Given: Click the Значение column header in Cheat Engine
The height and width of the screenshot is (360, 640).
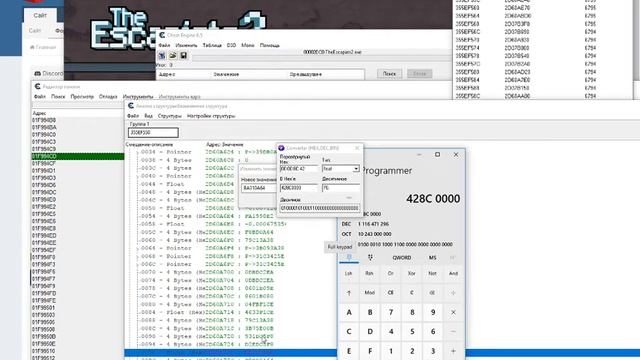Looking at the screenshot, I should point(226,75).
